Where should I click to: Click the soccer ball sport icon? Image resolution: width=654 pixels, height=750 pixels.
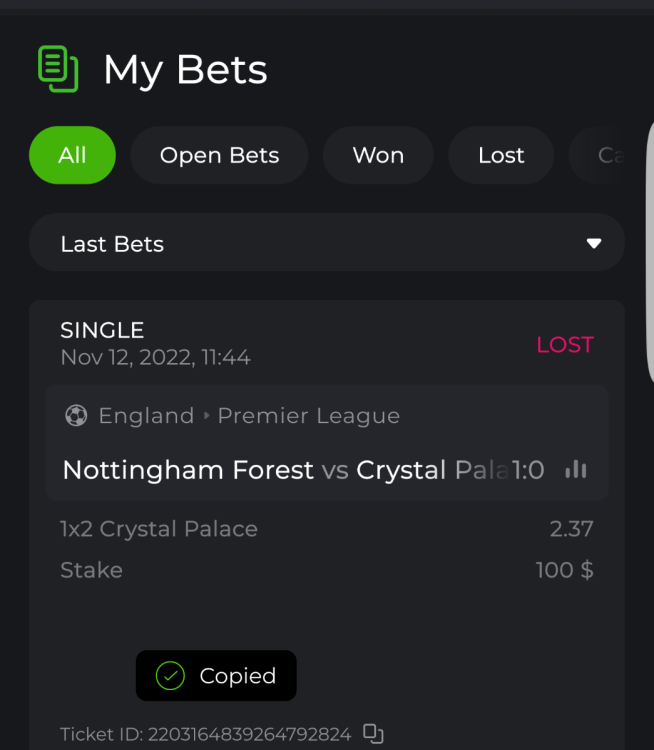click(76, 416)
